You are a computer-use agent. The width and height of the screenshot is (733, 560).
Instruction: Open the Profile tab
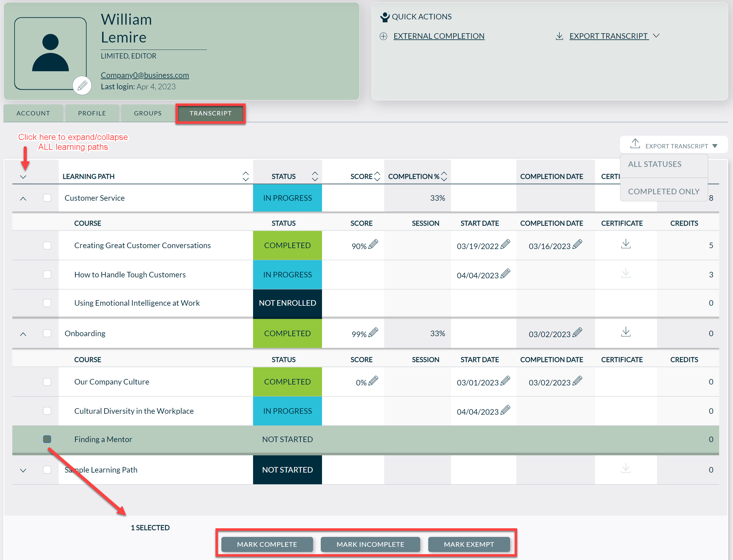[92, 113]
